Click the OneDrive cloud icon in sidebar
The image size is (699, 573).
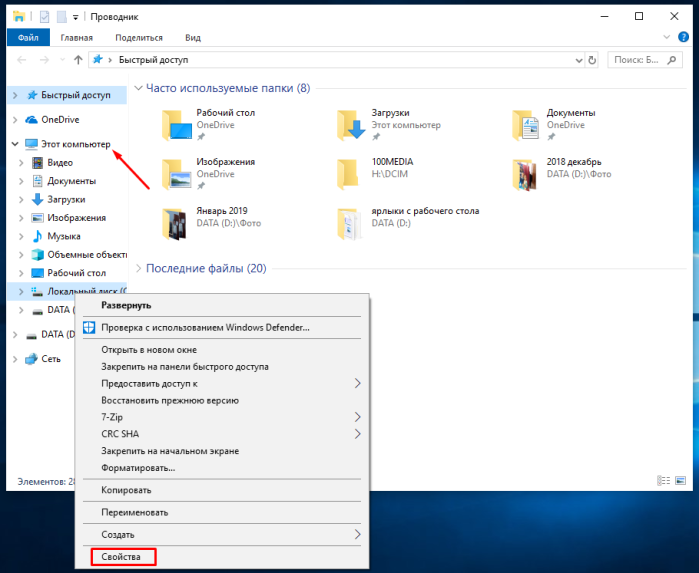31,120
